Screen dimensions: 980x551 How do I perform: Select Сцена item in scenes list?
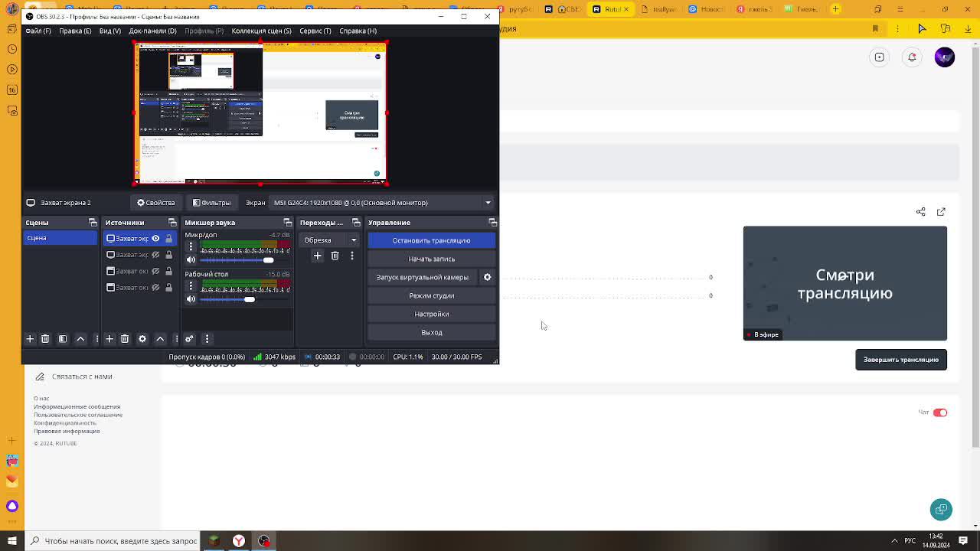(x=60, y=238)
